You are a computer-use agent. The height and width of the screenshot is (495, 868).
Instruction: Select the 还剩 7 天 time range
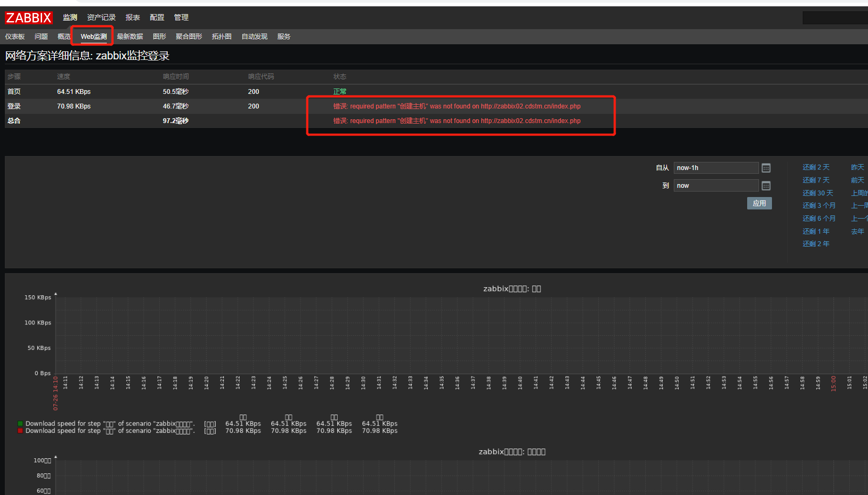pyautogui.click(x=816, y=180)
